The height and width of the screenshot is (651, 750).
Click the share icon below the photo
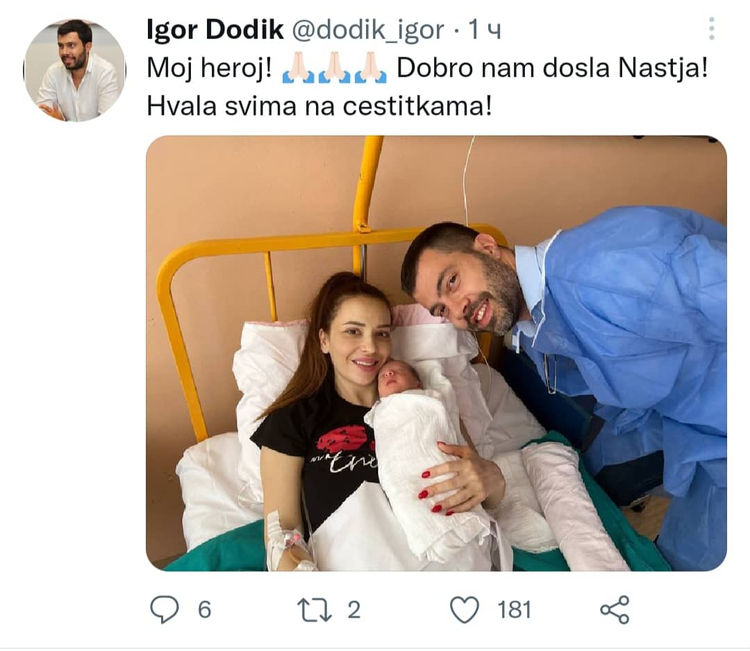615,610
